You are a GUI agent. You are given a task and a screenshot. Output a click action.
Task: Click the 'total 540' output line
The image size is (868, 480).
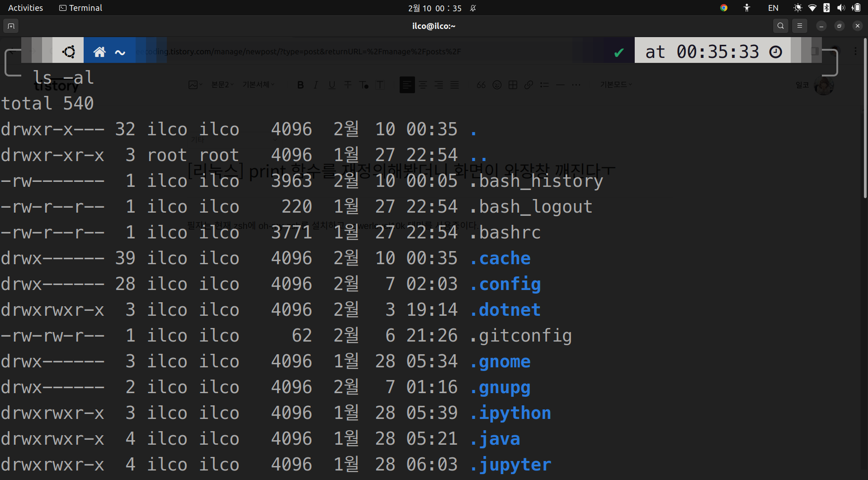point(47,104)
